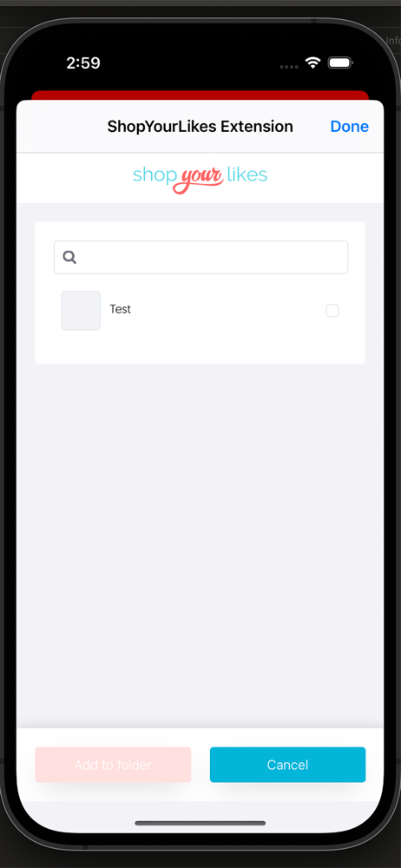The width and height of the screenshot is (401, 868).
Task: Tap the Test folder name label
Action: (x=120, y=310)
